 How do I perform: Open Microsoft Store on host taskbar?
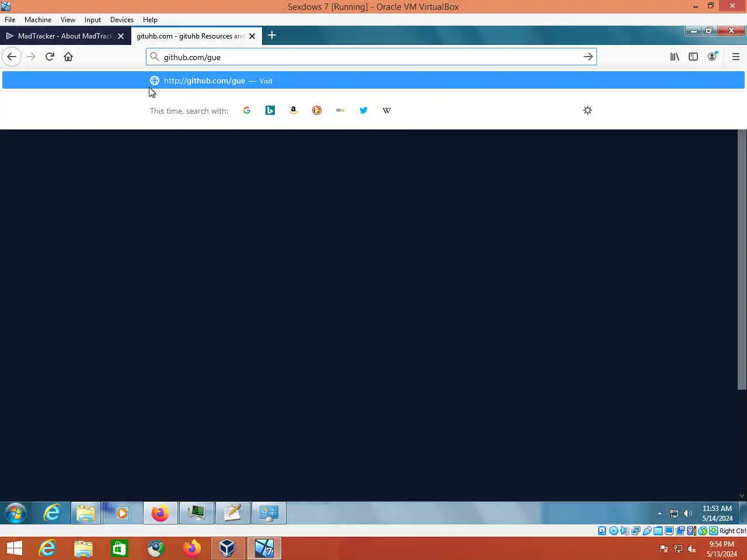(x=120, y=548)
